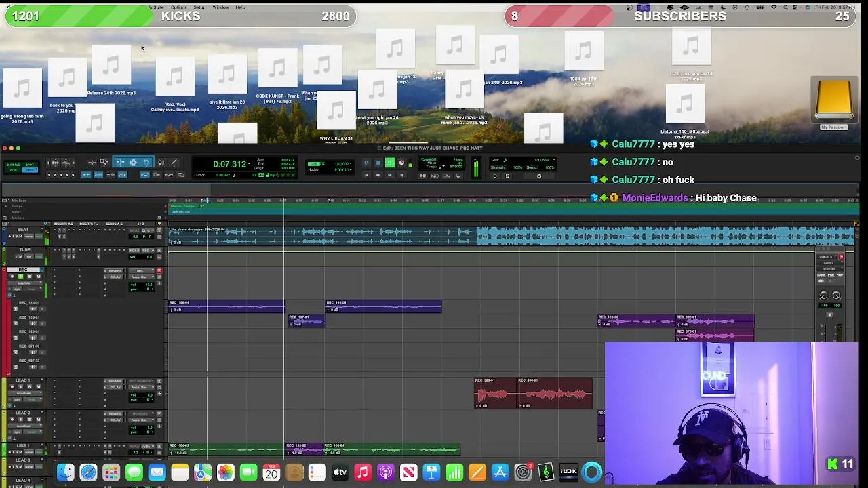Toggle record enable on REC track

[12, 277]
